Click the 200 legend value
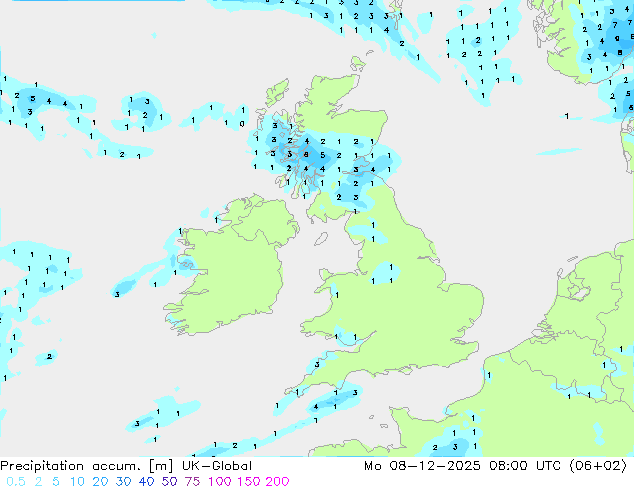The image size is (634, 490). [x=277, y=482]
